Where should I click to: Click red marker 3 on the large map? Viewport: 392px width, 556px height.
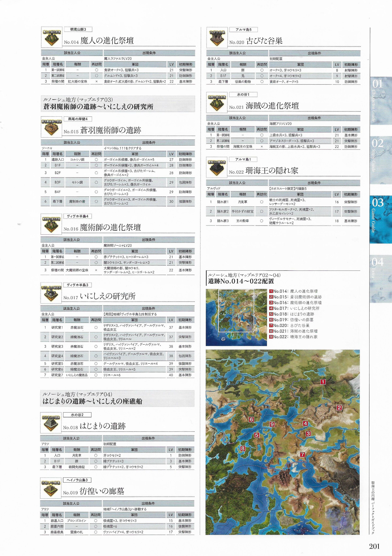308,434
